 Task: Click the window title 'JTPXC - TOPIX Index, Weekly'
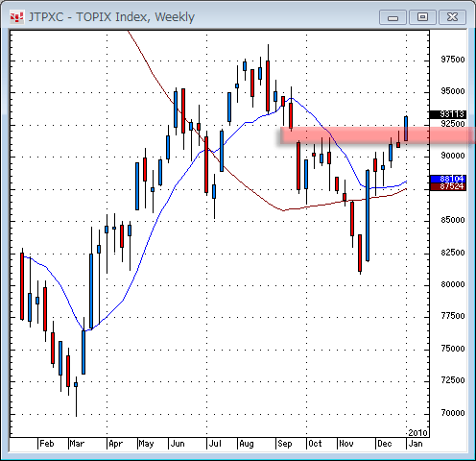[x=111, y=17]
